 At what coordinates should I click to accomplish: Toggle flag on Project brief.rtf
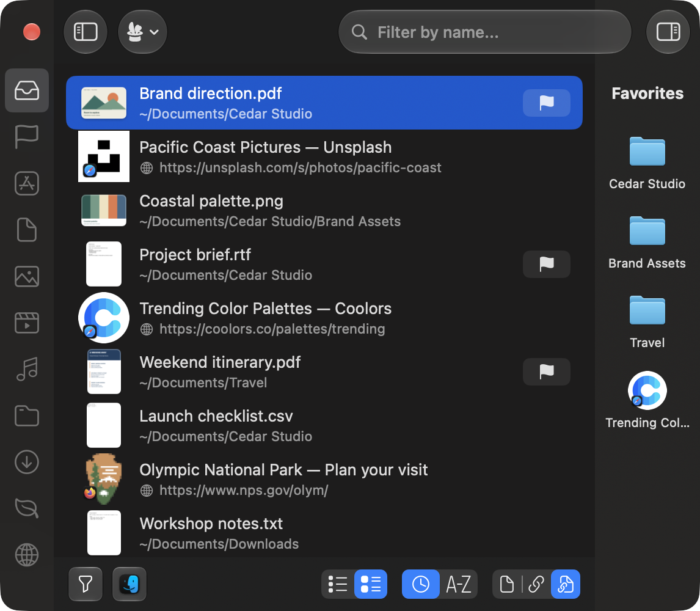[547, 264]
